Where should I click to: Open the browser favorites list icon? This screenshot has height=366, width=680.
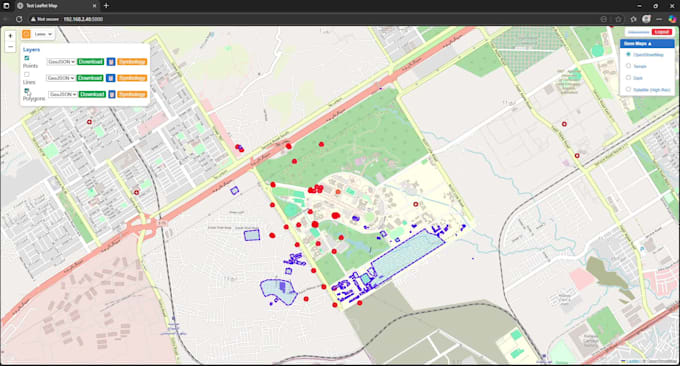(x=633, y=19)
